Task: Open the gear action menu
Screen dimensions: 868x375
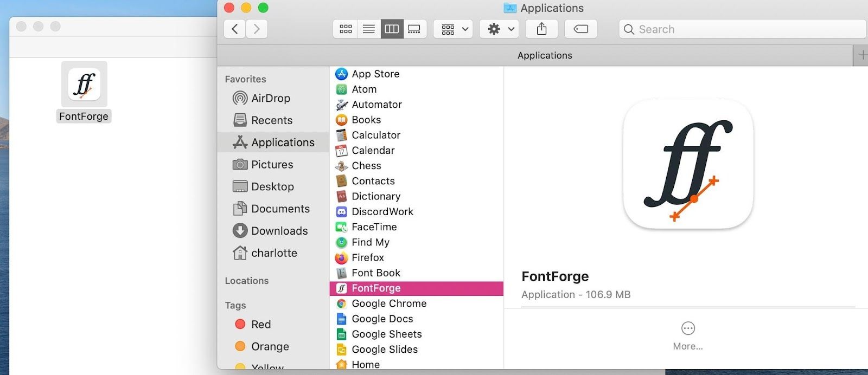Action: pos(500,29)
